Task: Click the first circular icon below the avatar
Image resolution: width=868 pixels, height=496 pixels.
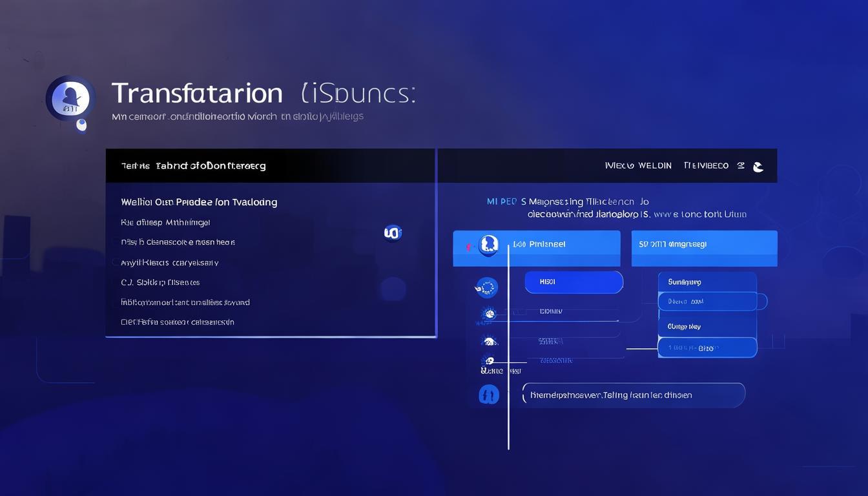Action: [x=486, y=287]
